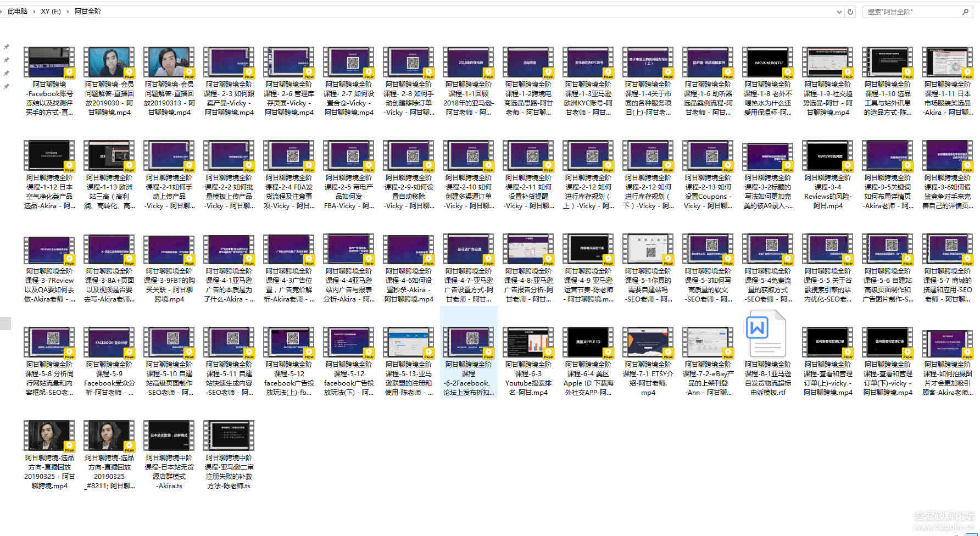
Task: Click the 课程-1-8 VACUUM BOTTLE video thumbnail
Action: 767,62
